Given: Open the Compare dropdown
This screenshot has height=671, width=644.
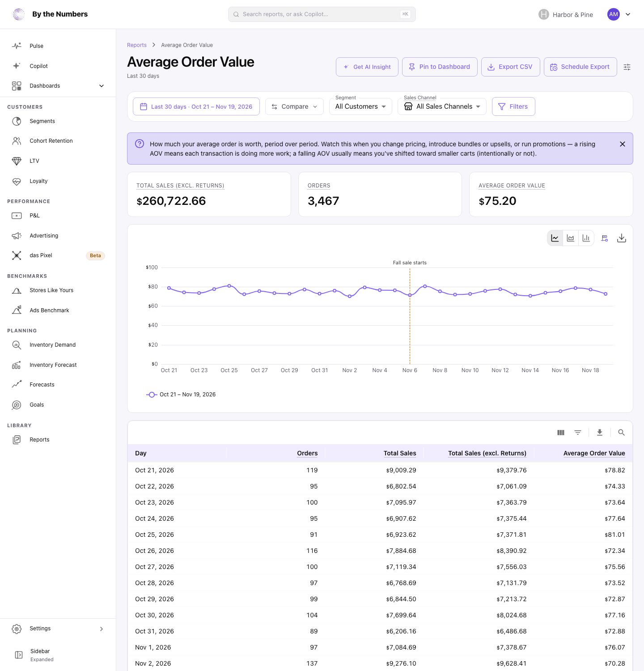Looking at the screenshot, I should click(294, 106).
